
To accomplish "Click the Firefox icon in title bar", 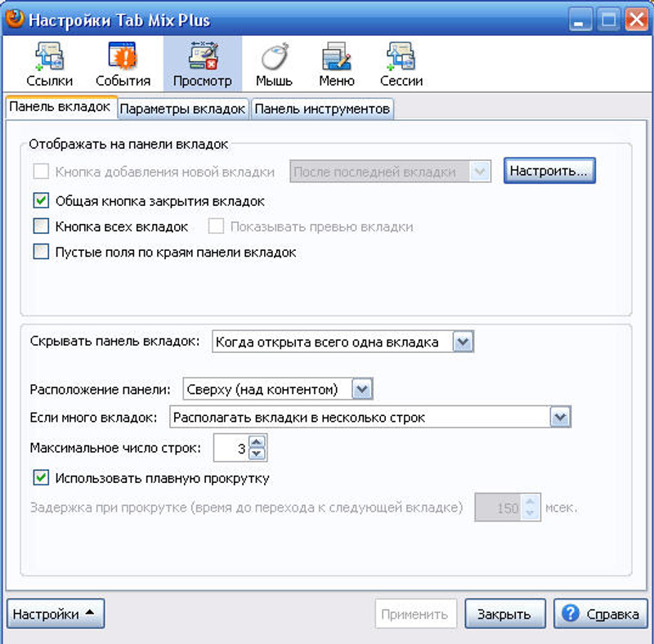I will tap(15, 19).
